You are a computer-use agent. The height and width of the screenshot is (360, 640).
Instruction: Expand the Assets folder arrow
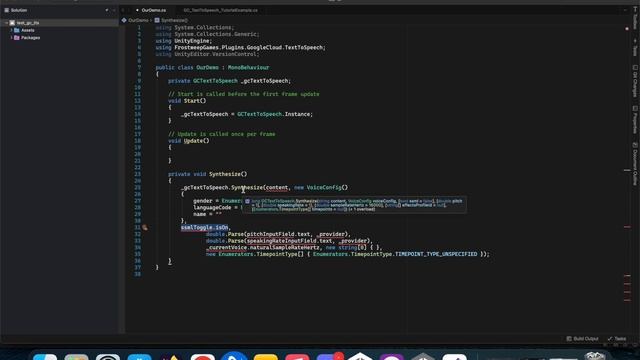click(11, 30)
